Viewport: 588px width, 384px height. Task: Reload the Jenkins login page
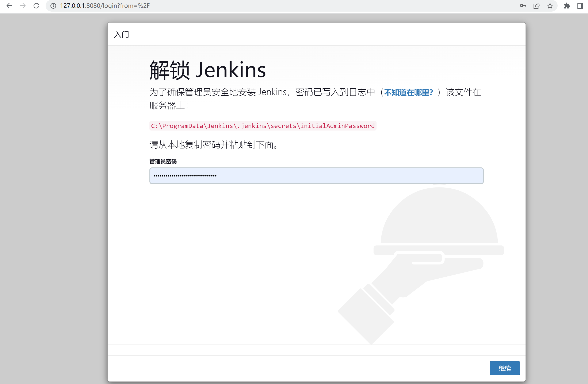click(x=36, y=6)
